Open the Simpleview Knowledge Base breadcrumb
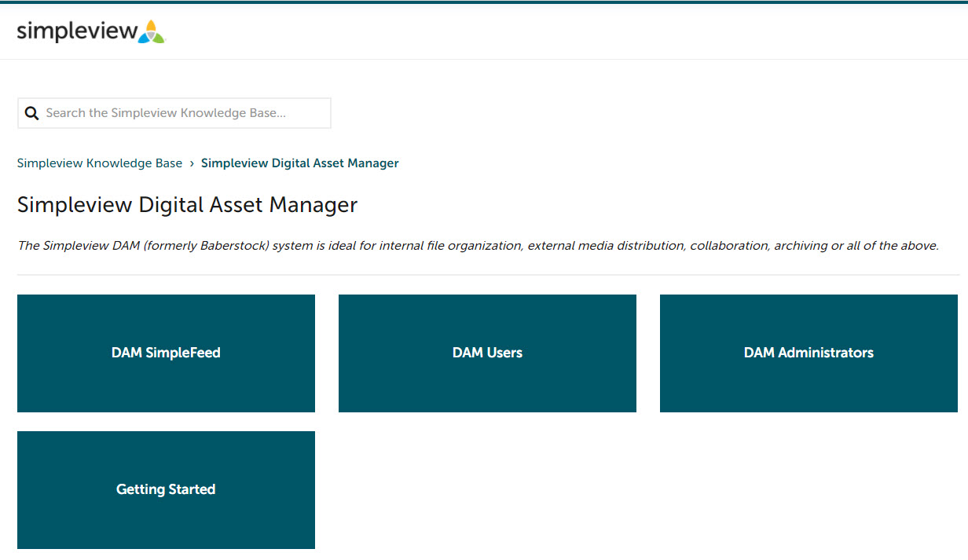The width and height of the screenshot is (968, 560). pos(100,163)
